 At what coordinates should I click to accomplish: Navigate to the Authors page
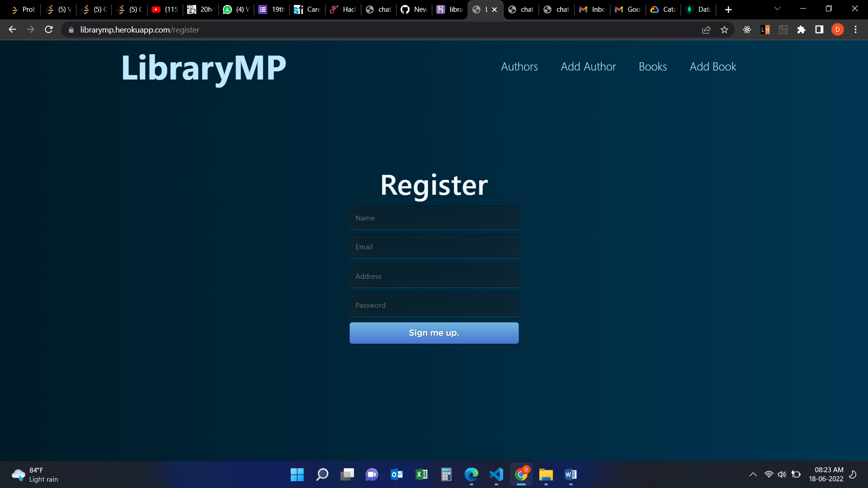pyautogui.click(x=519, y=66)
